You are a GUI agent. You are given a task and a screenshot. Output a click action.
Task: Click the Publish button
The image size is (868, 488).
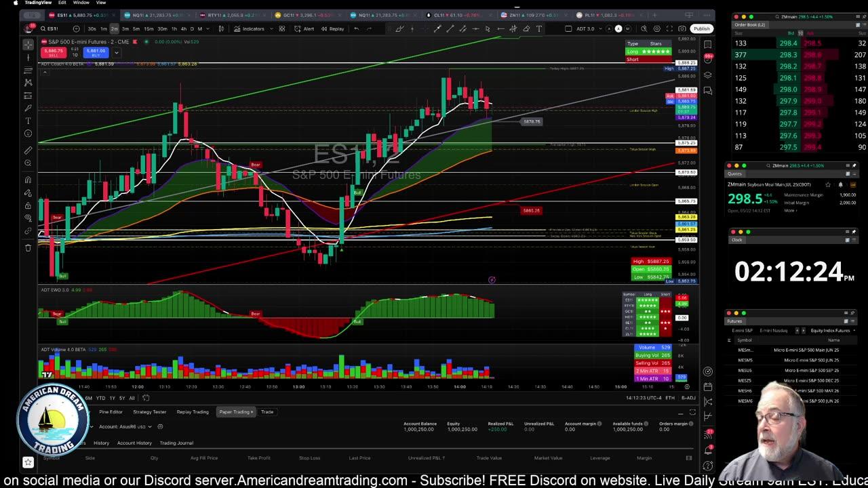tap(701, 28)
